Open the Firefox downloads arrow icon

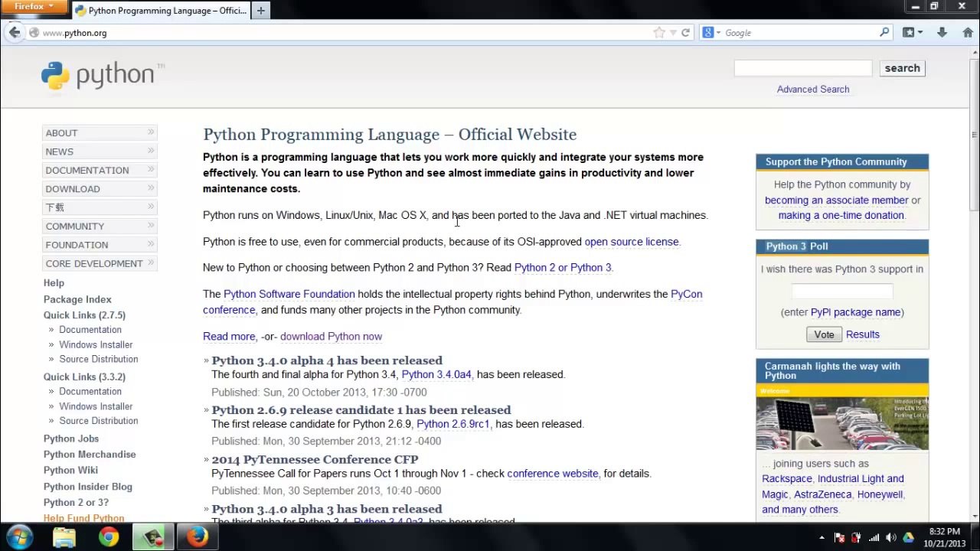[942, 32]
